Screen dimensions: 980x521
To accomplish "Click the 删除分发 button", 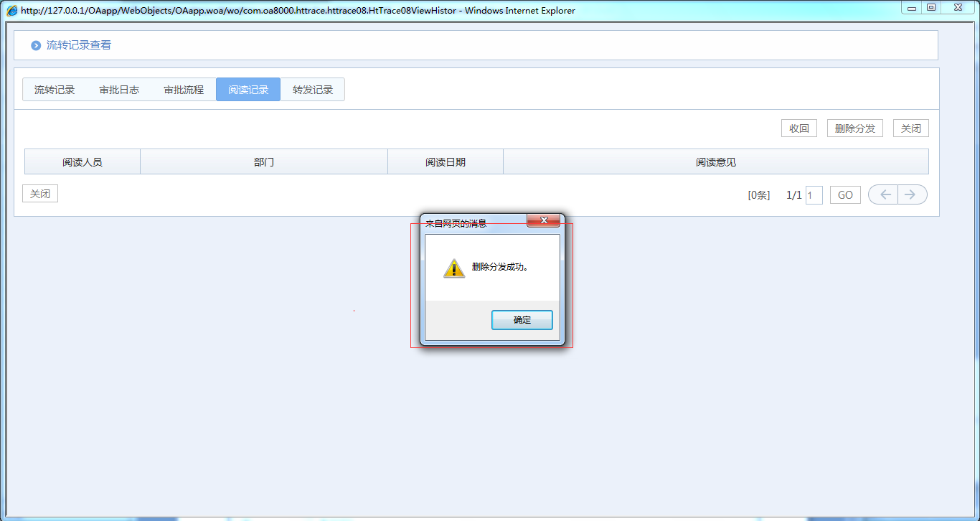I will pos(854,128).
